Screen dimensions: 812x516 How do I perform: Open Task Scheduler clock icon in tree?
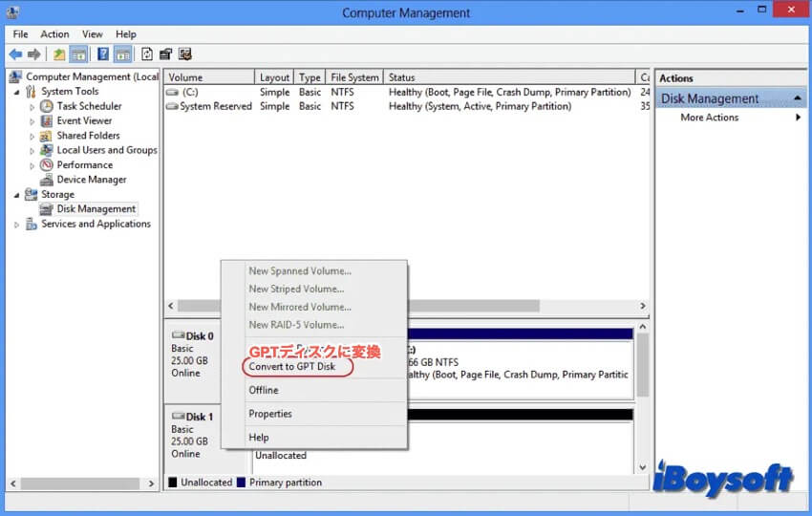(46, 106)
